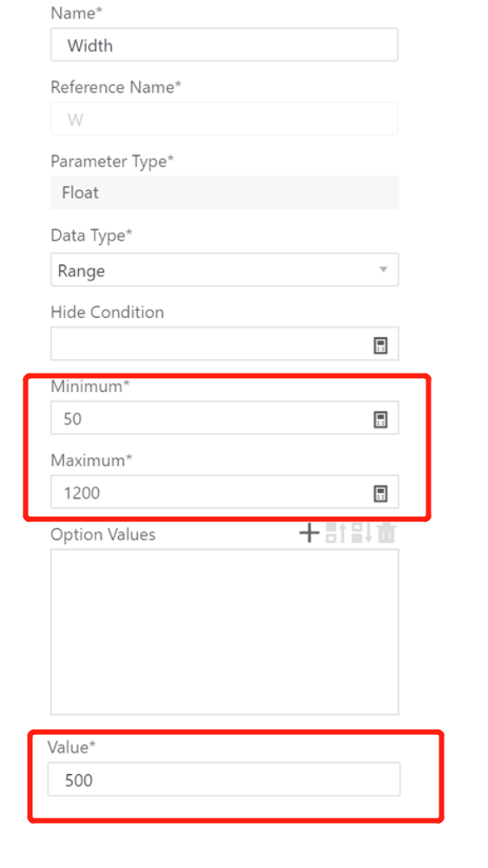
Task: Open the Maximum field calculator icon
Action: coord(380,494)
